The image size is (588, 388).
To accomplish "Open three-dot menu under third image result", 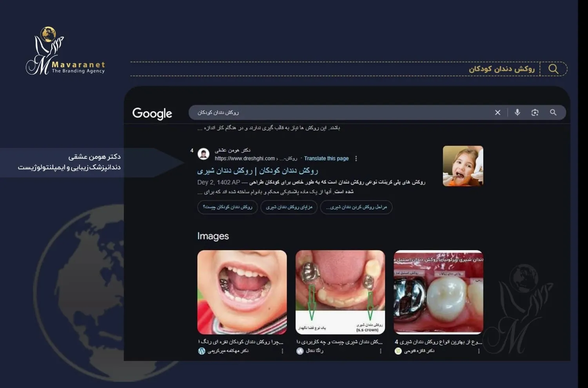I will point(479,351).
